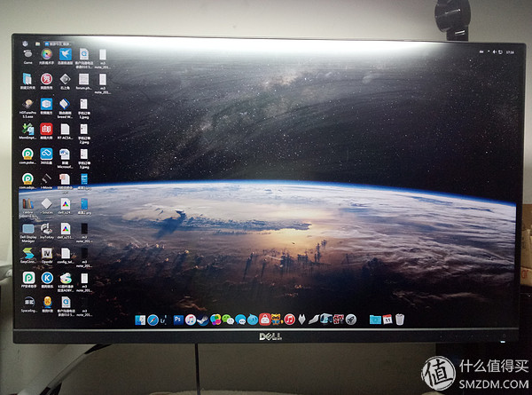Open PP assistant green P desktop icon
This screenshot has width=532, height=395.
tap(28, 280)
